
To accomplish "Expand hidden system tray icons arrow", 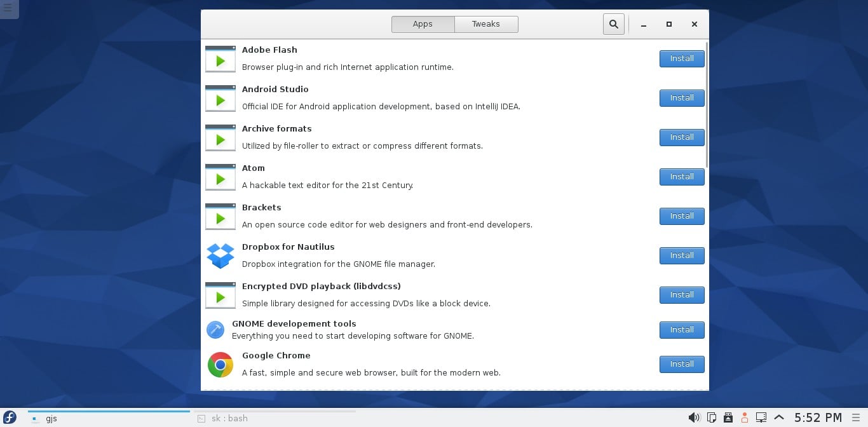I will click(x=779, y=417).
